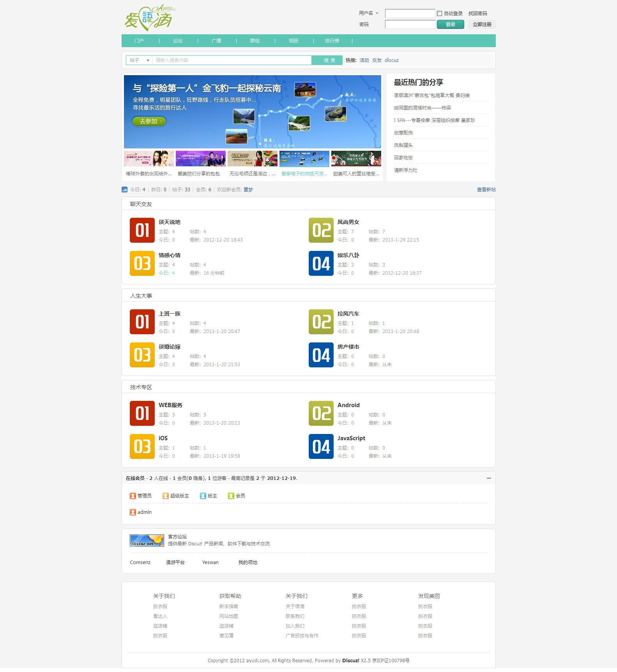Screen dimensions: 617x672
Task: Open the 01 icon beside WEB服务
Action: click(142, 413)
